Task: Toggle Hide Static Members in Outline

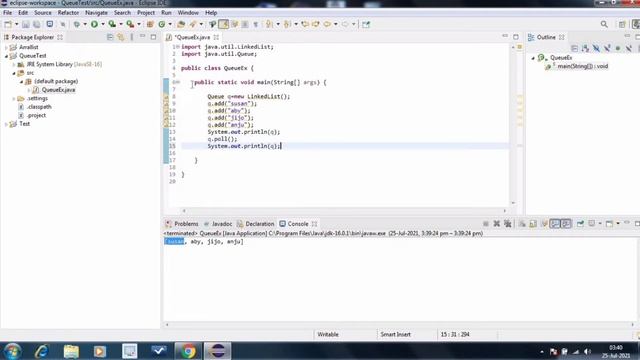Action: [x=607, y=49]
